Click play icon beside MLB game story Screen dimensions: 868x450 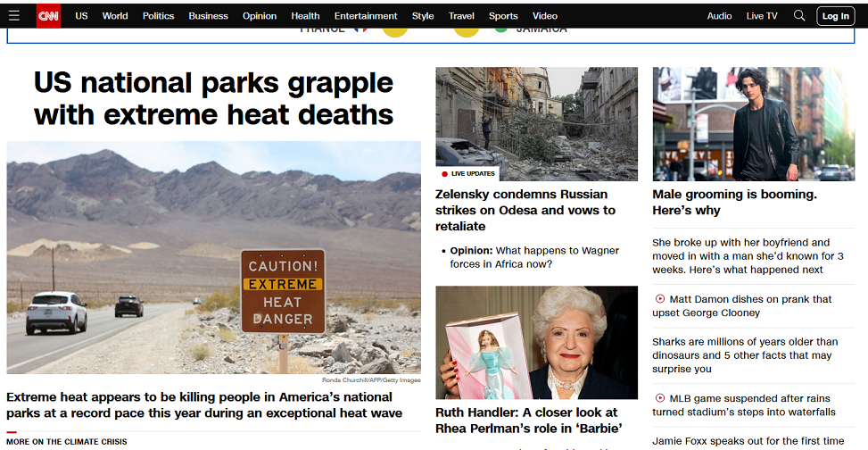click(660, 398)
